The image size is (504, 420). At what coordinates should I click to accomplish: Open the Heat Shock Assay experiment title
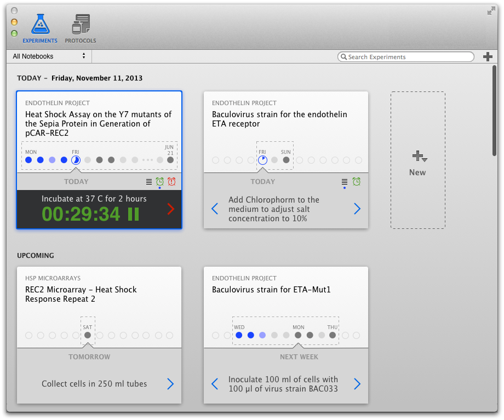[99, 124]
